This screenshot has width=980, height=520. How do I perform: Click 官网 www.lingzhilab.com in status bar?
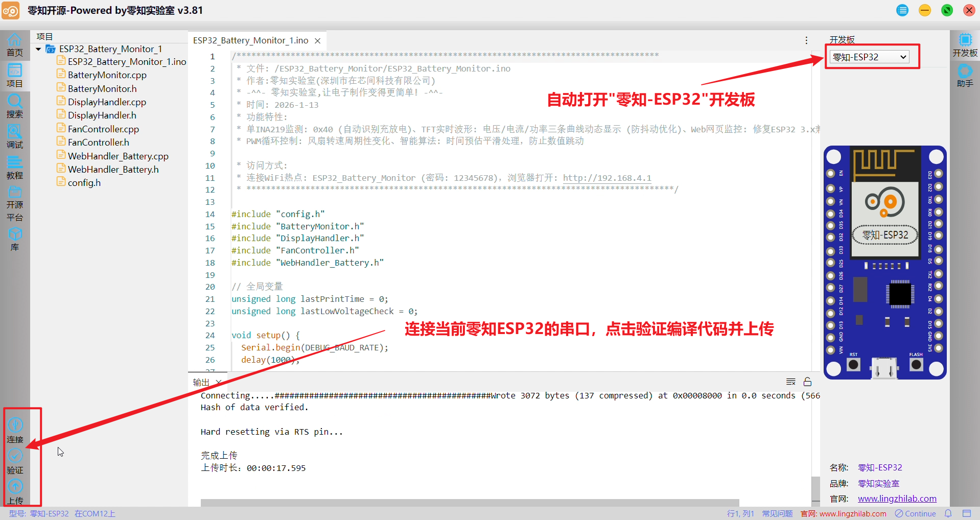[x=844, y=513]
